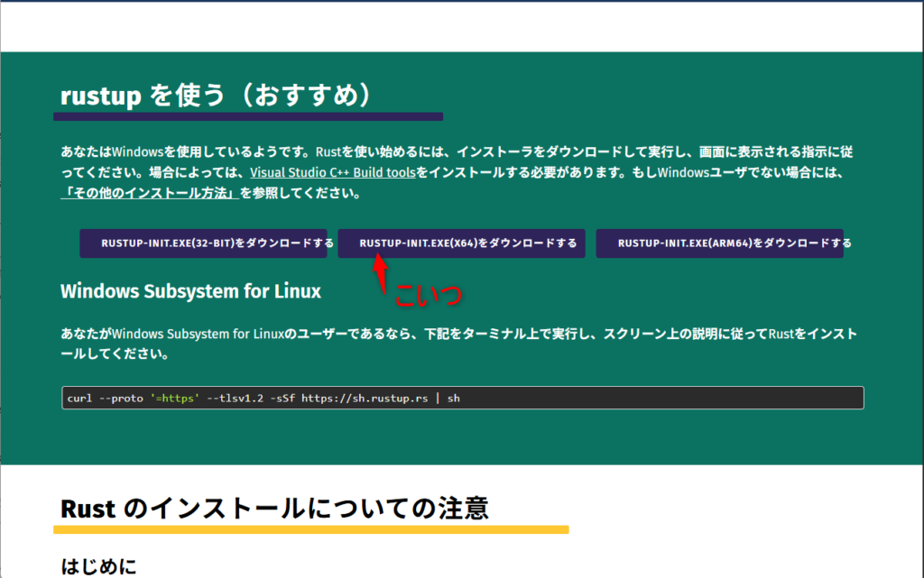Click the rustup を使う（おすすめ） heading
This screenshot has width=924, height=578.
point(216,96)
